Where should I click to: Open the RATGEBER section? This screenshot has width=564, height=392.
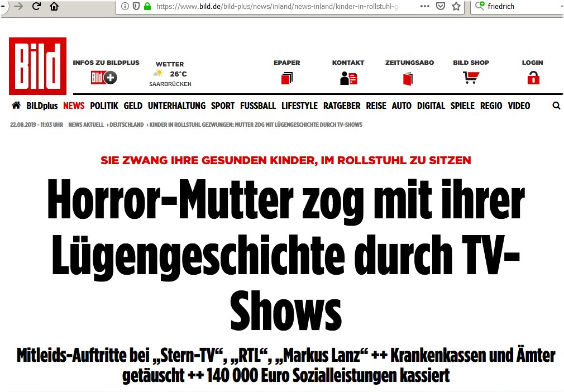(342, 106)
